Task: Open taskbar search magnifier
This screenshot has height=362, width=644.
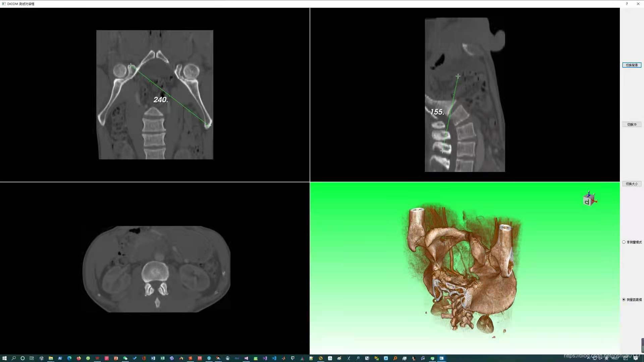Action: (14, 358)
